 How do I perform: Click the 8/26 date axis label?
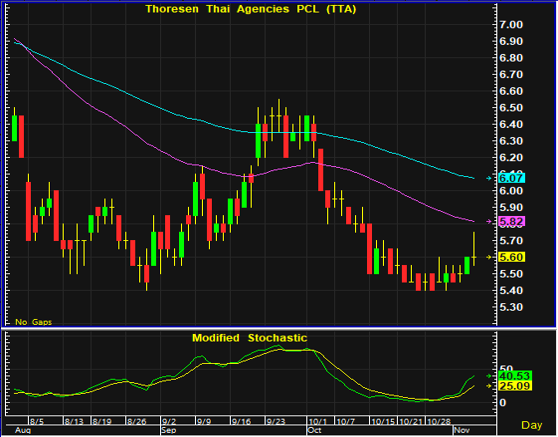pos(137,422)
